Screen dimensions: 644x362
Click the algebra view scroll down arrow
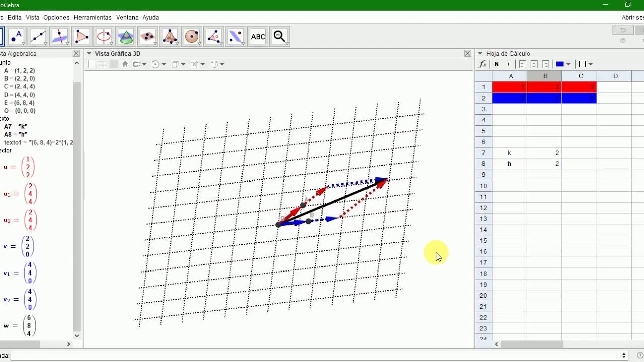77,336
